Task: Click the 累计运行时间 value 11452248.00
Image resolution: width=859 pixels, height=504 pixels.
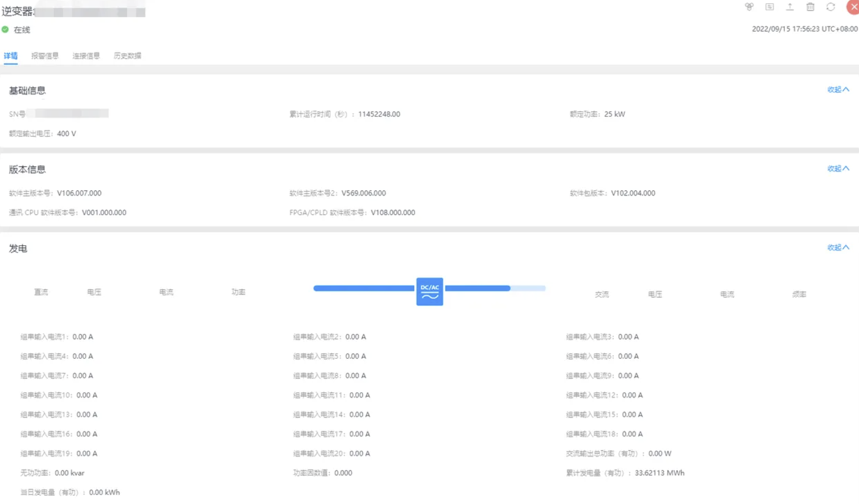Action: [x=379, y=114]
